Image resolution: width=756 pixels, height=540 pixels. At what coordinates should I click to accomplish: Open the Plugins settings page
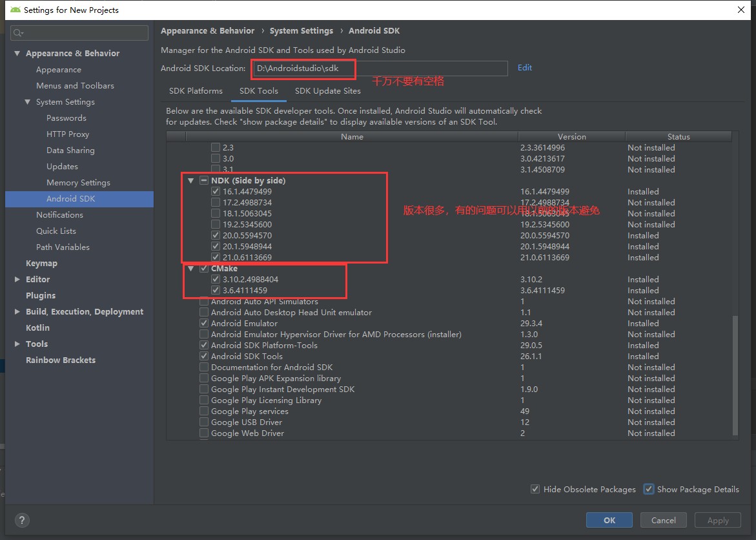[x=41, y=295]
